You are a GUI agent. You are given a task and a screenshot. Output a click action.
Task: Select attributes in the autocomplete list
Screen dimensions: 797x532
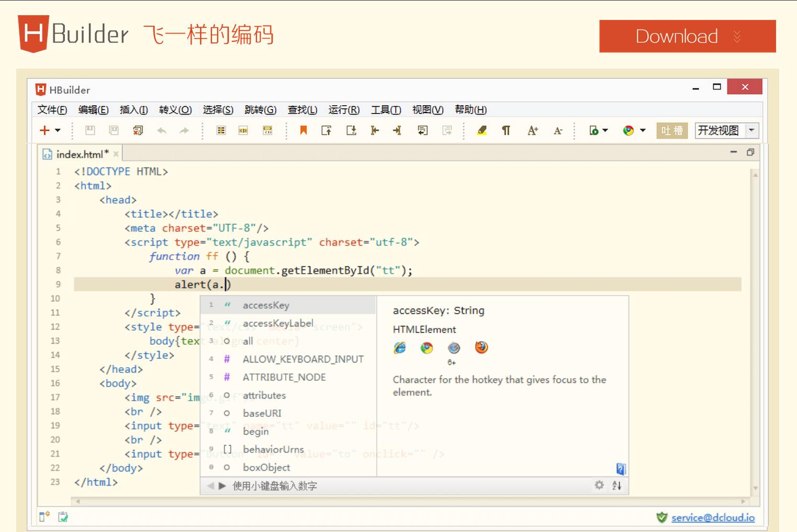coord(264,395)
